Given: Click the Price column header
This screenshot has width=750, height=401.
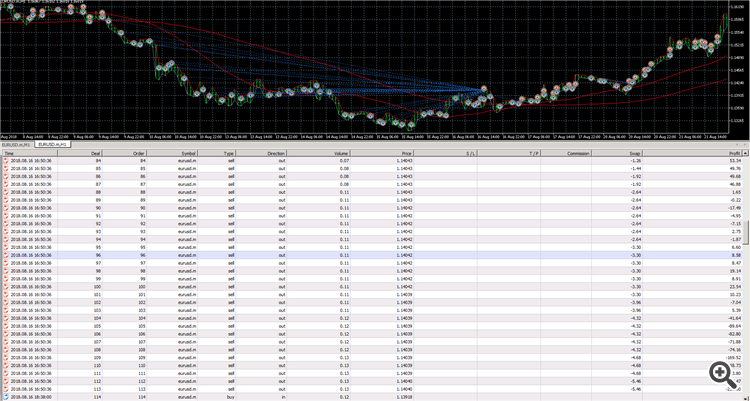Looking at the screenshot, I should pos(382,154).
